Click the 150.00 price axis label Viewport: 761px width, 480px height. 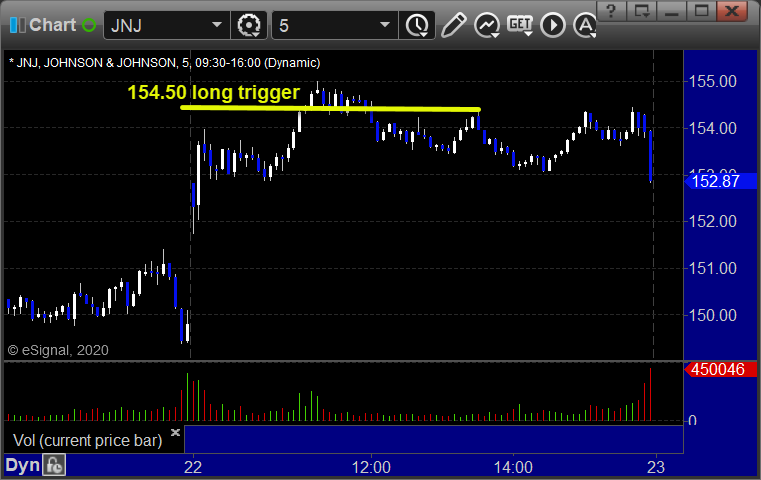[x=712, y=315]
